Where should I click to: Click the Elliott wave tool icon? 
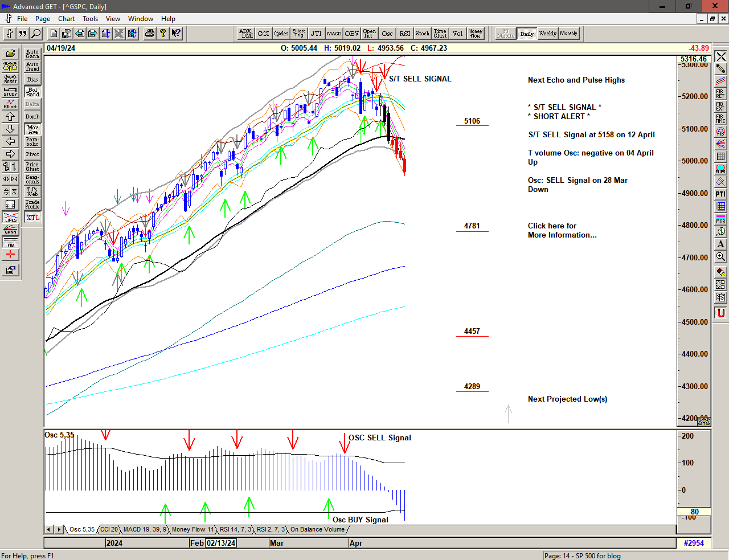click(x=10, y=104)
